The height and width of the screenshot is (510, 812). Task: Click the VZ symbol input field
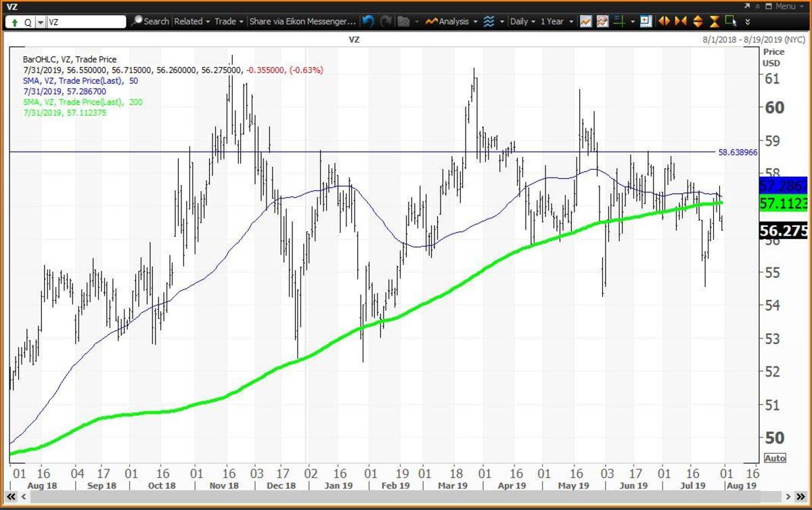click(x=85, y=22)
